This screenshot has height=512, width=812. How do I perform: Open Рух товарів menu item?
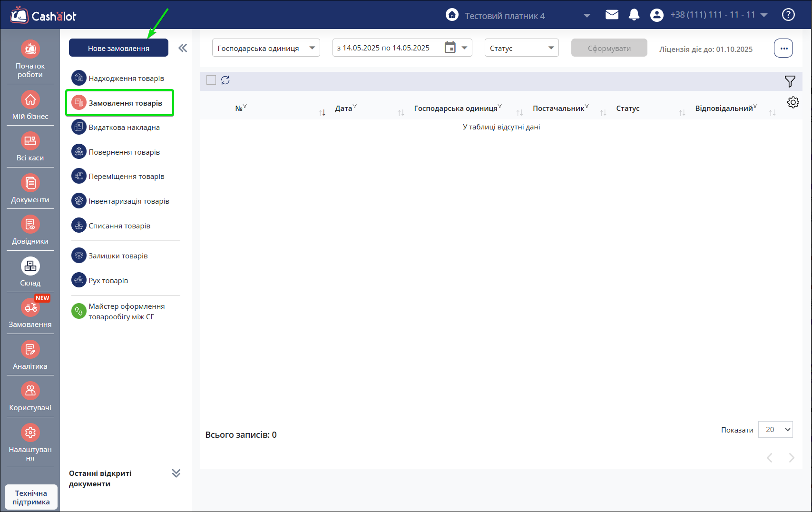[100, 280]
